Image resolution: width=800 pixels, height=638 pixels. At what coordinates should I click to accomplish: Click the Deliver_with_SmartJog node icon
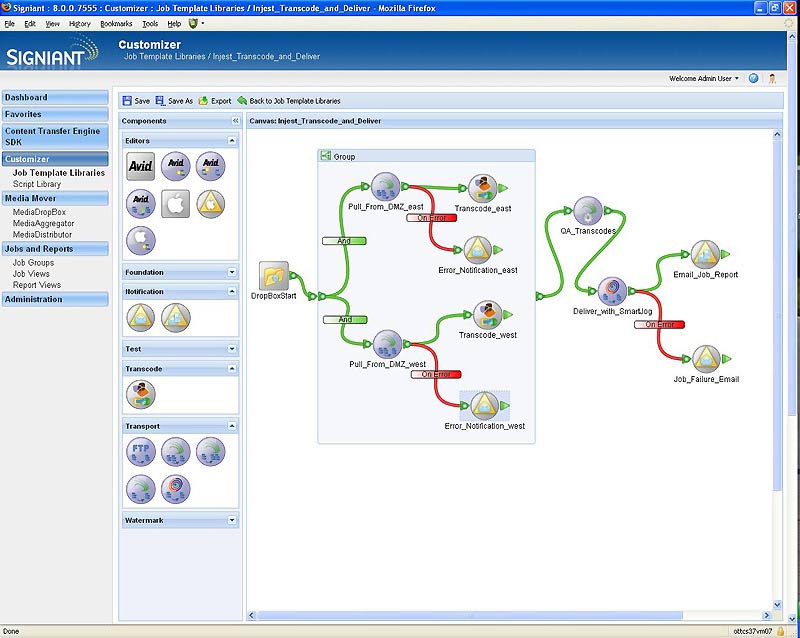tap(612, 292)
